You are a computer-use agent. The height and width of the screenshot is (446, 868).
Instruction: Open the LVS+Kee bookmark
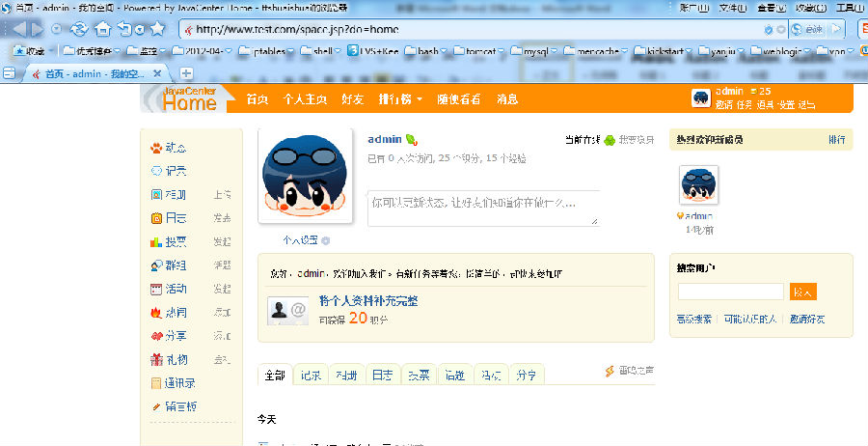[x=373, y=50]
